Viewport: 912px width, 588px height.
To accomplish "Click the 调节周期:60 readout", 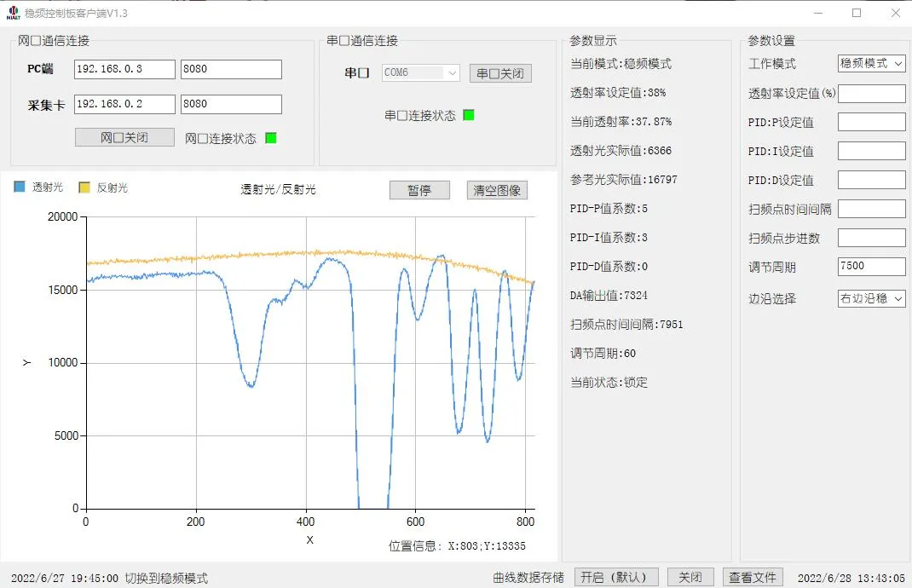I will coord(603,354).
